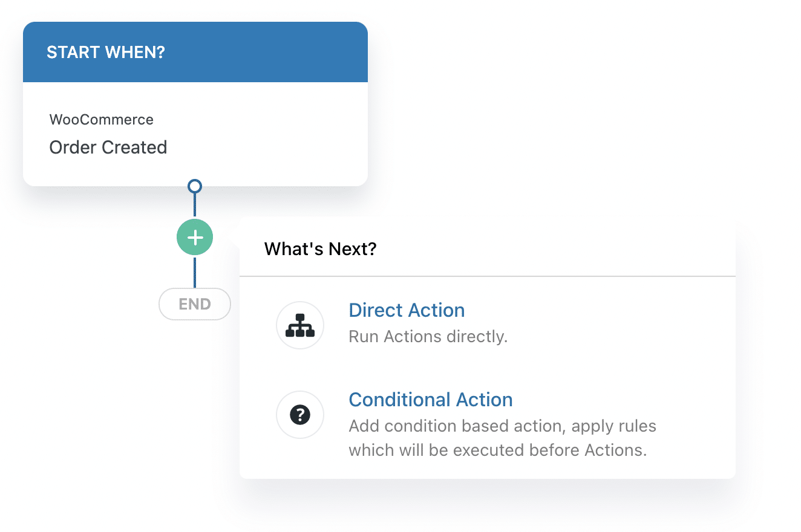801x532 pixels.
Task: Open the "START WHEN?" blue header
Action: coord(195,52)
